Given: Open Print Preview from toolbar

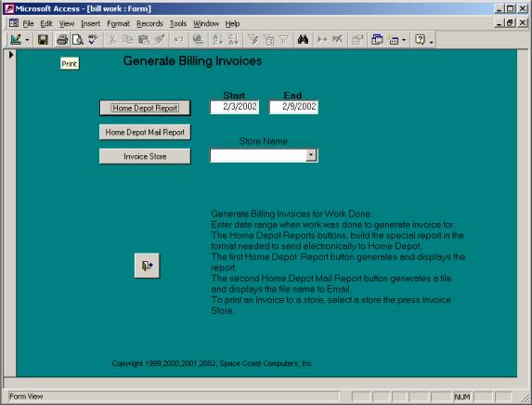Looking at the screenshot, I should (x=78, y=40).
